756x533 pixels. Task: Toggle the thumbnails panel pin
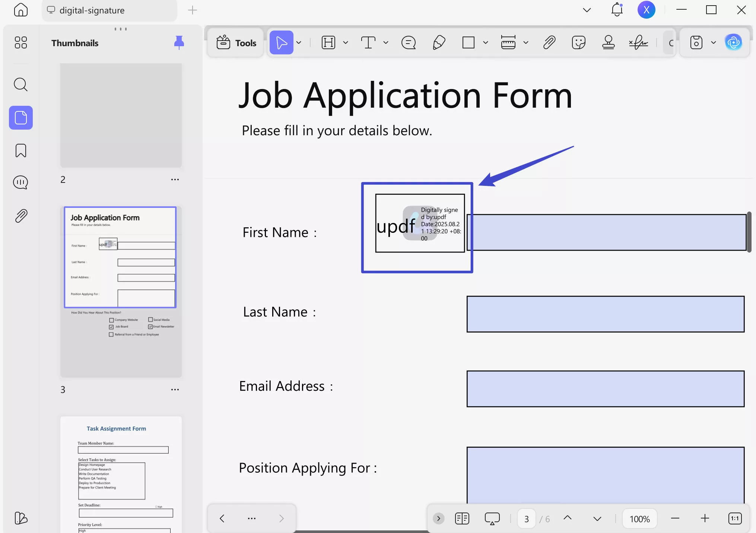[179, 42]
